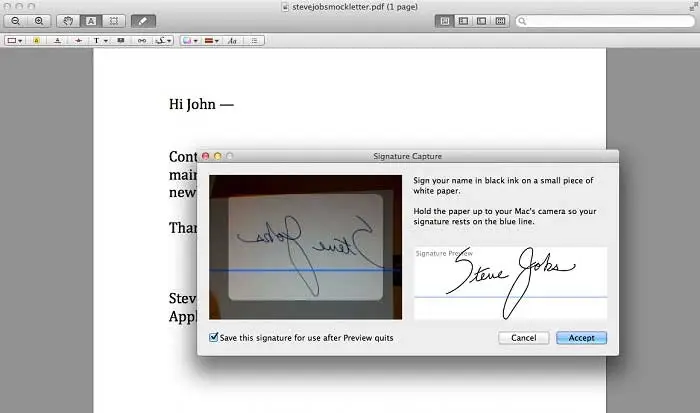Select the Rectangular selection tool
This screenshot has height=413, width=700.
[114, 21]
